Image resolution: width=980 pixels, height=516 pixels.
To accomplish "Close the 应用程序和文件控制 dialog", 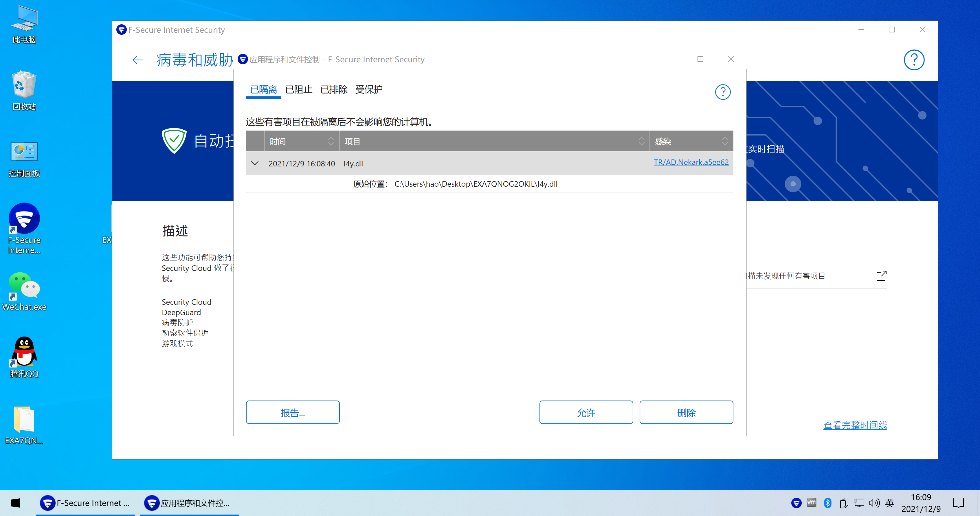I will pyautogui.click(x=731, y=59).
